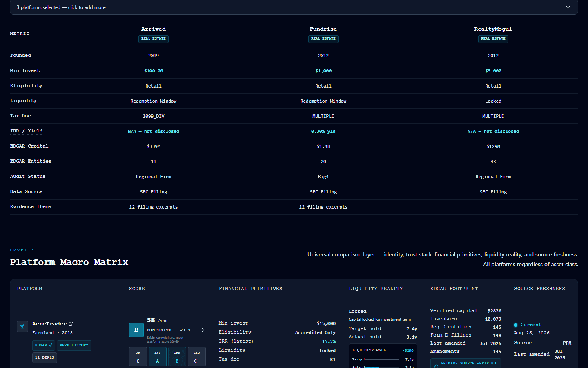Select the B composite grade badge
This screenshot has height=368, width=588.
[x=136, y=330]
